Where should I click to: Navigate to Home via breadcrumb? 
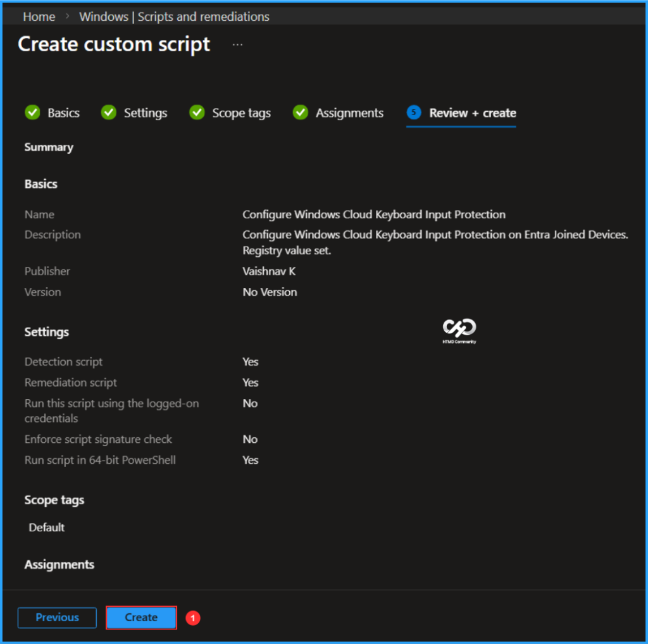(x=39, y=16)
